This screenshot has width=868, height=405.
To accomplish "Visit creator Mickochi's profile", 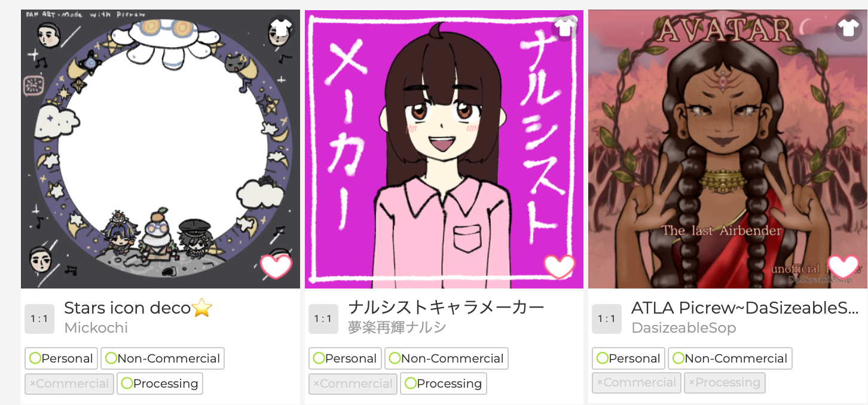I will tap(96, 328).
